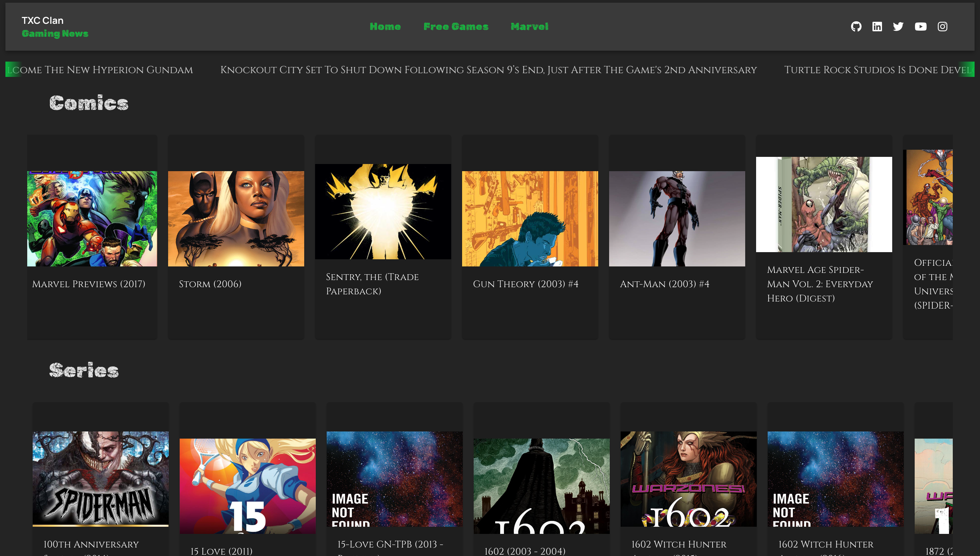Image resolution: width=980 pixels, height=556 pixels.
Task: Open the Twitter bird icon link
Action: click(898, 26)
